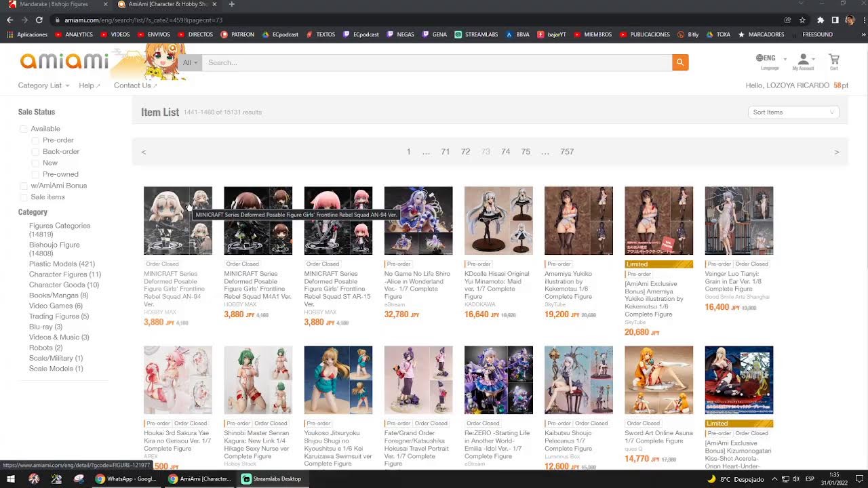The image size is (868, 488).
Task: Open the Help menu link
Action: (x=89, y=85)
